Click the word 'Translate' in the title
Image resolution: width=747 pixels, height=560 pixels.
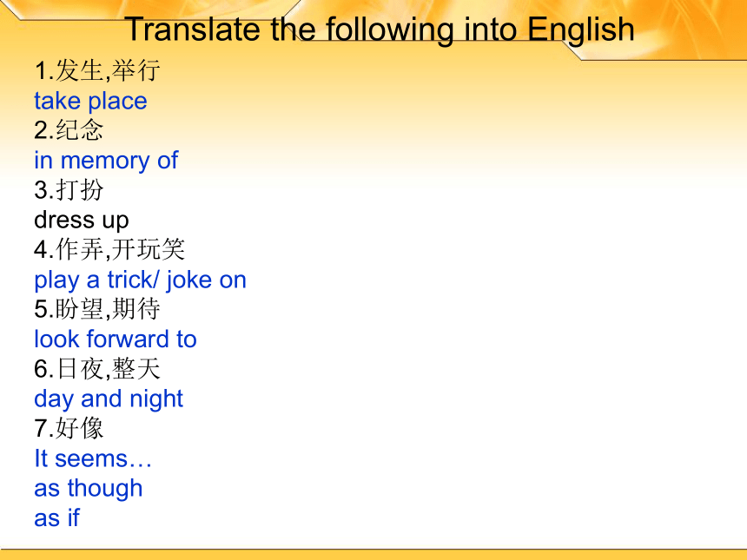tap(194, 30)
